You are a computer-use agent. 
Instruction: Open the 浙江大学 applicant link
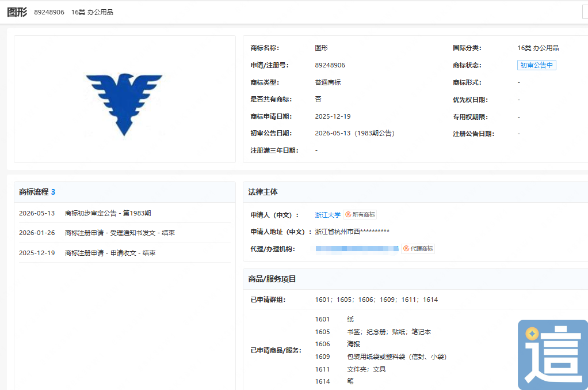327,215
